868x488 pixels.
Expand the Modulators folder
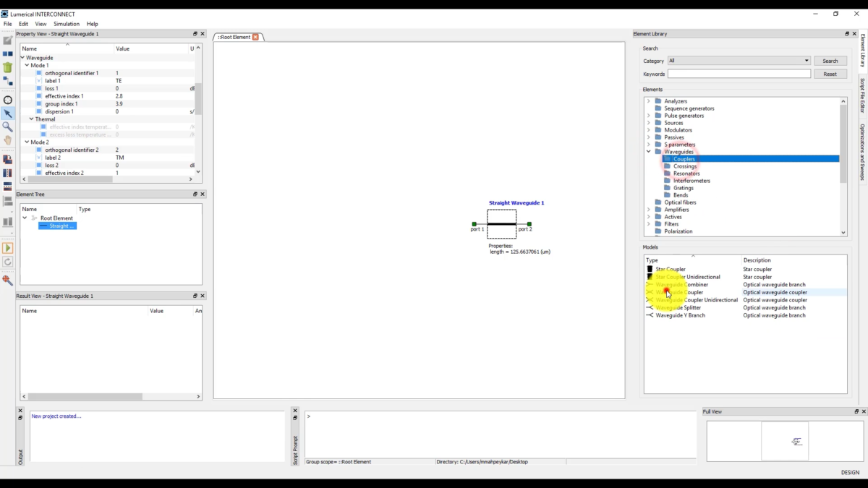point(649,130)
